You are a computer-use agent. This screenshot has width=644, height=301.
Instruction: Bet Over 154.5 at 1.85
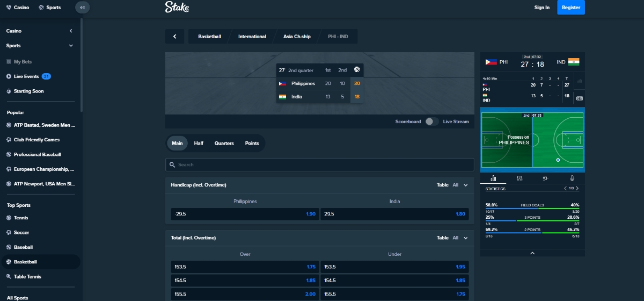coord(245,281)
